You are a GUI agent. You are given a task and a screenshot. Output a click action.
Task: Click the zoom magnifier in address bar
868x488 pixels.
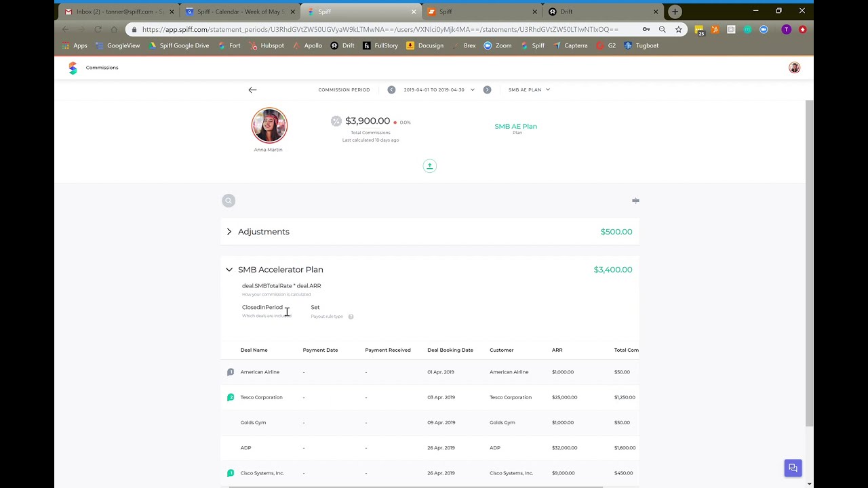[662, 30]
